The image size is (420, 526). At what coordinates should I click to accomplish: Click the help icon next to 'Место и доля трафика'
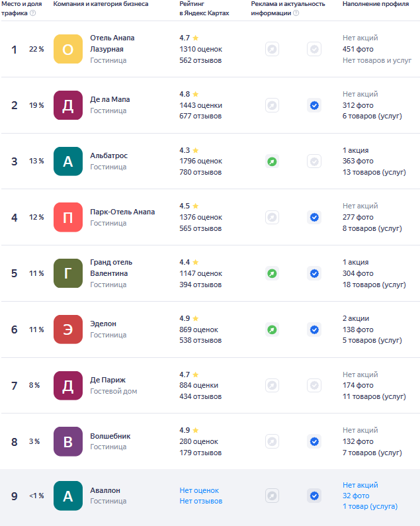click(33, 13)
